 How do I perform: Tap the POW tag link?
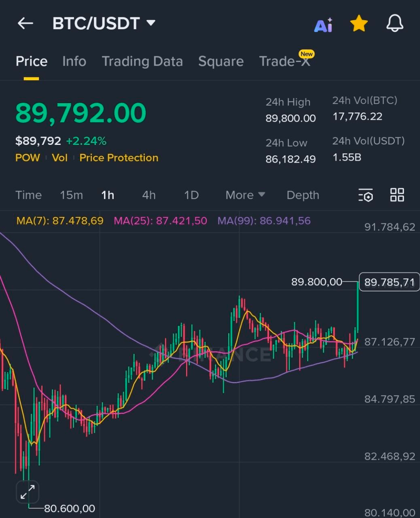click(28, 158)
